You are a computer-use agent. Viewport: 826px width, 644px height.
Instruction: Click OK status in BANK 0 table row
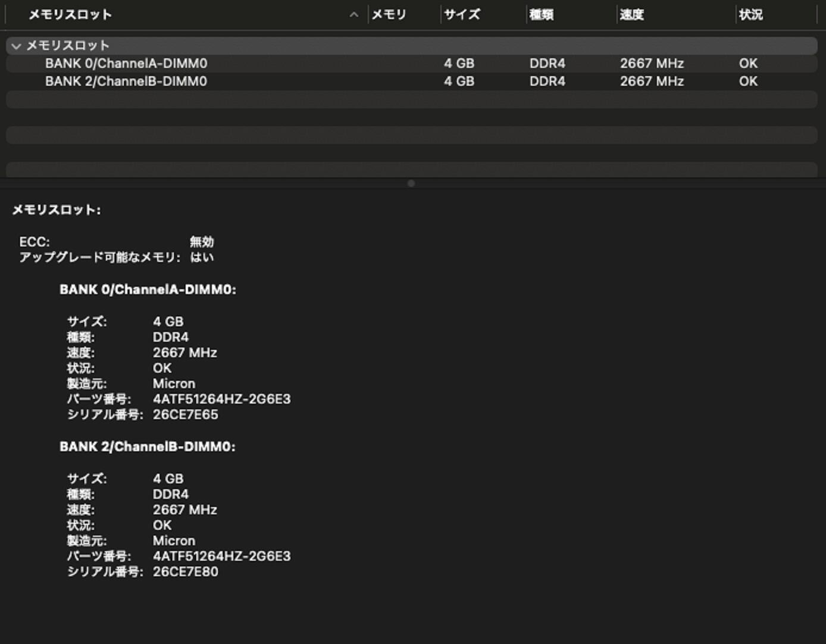(748, 64)
